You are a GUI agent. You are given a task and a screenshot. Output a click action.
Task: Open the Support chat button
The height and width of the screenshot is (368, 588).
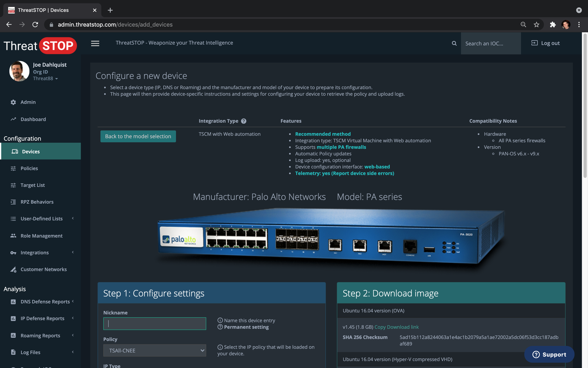click(549, 354)
